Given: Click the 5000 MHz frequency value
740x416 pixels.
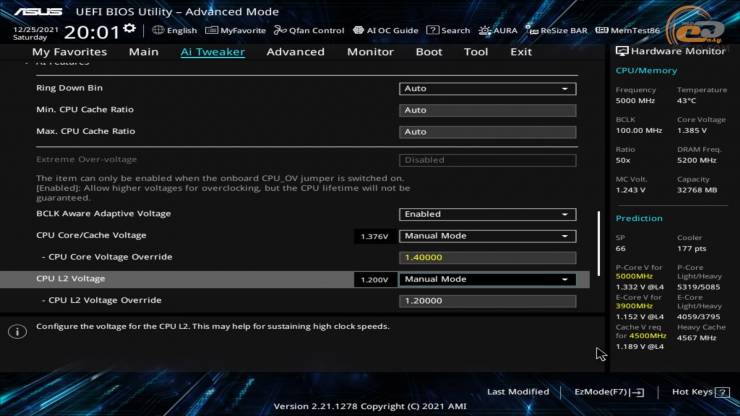Looking at the screenshot, I should [635, 101].
